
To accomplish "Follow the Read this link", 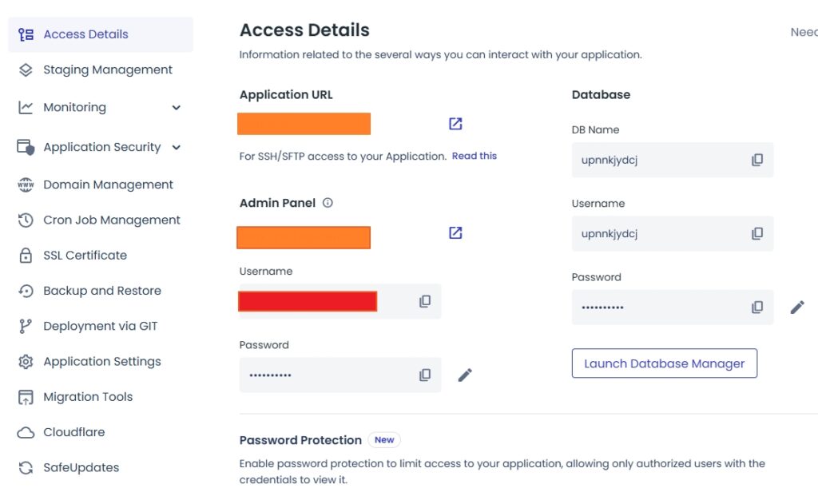I will (x=475, y=156).
